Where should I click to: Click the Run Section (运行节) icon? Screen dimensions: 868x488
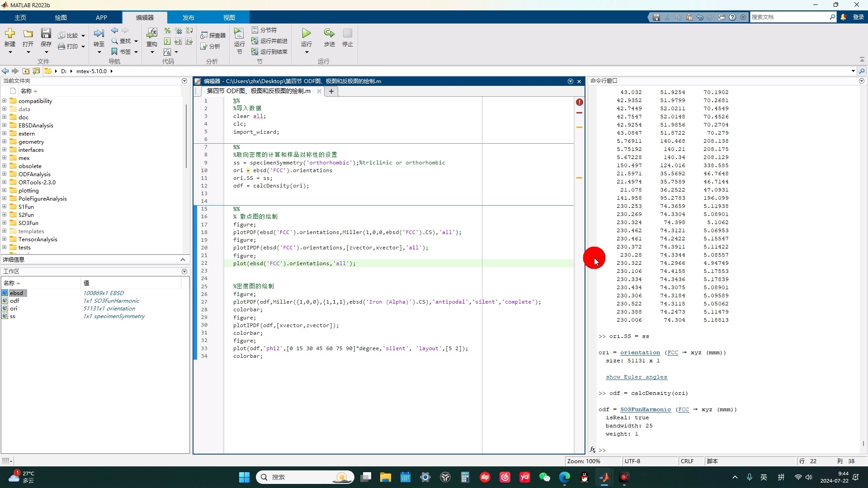point(239,34)
